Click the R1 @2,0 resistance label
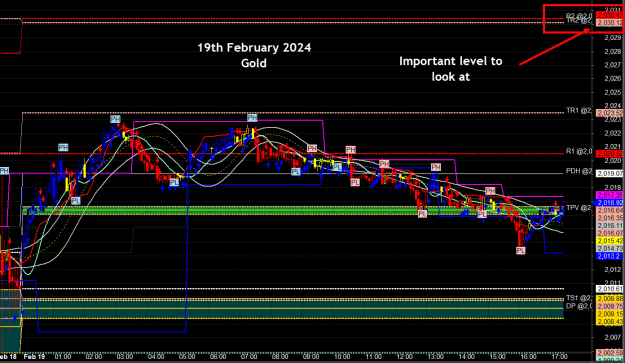This screenshot has height=363, width=625. point(579,151)
